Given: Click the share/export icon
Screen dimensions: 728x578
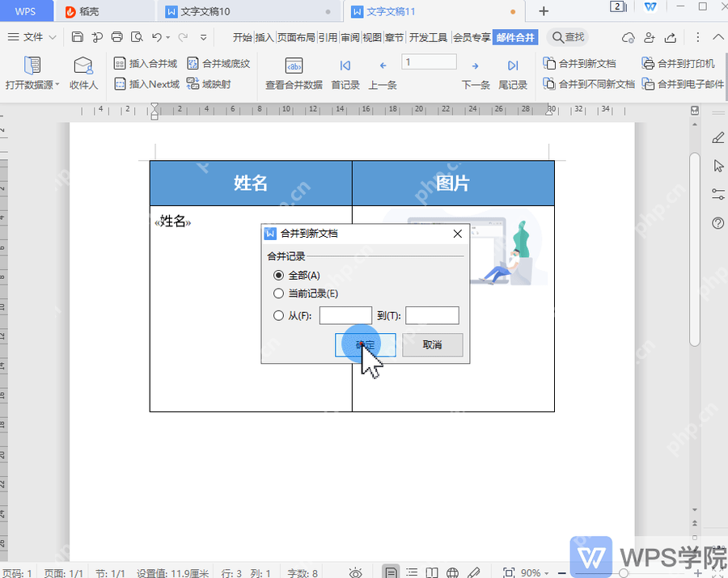Looking at the screenshot, I should 670,37.
